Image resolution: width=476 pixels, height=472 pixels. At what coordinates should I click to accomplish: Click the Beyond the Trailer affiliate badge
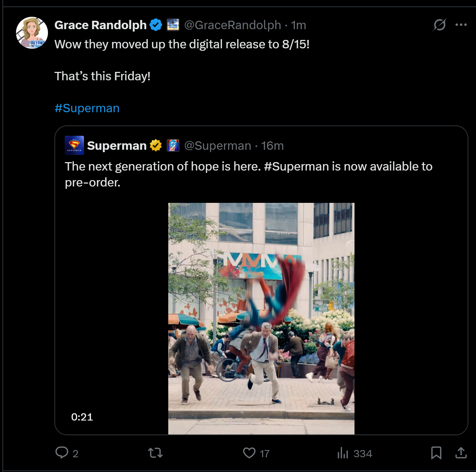(173, 25)
